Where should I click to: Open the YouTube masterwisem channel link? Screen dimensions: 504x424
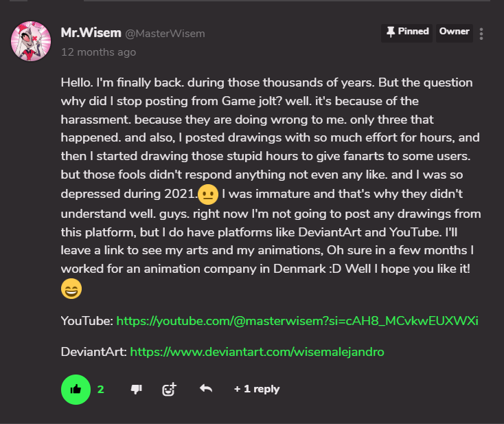pyautogui.click(x=297, y=321)
